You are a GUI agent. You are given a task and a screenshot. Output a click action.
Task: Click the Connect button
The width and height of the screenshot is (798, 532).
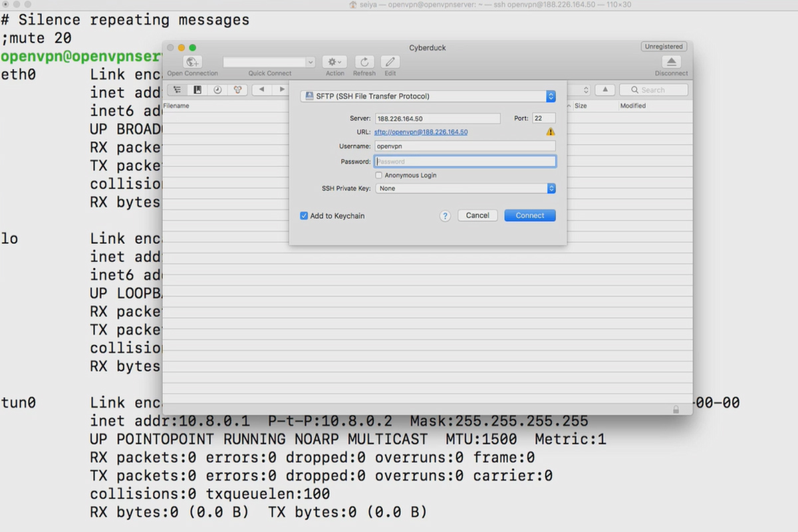point(530,215)
